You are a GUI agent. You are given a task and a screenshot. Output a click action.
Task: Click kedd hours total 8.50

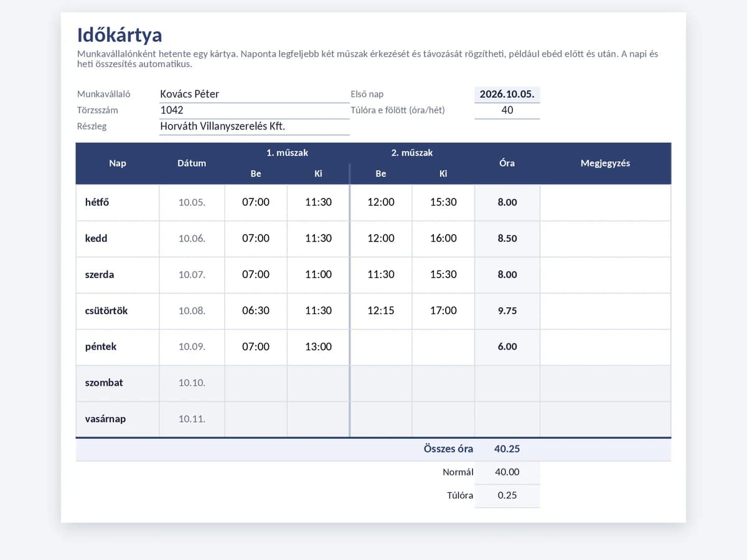(x=507, y=238)
